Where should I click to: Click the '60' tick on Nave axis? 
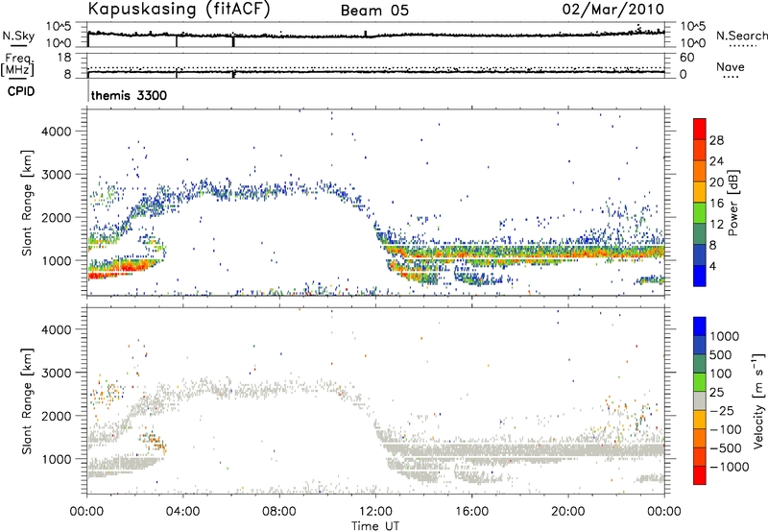(x=686, y=58)
